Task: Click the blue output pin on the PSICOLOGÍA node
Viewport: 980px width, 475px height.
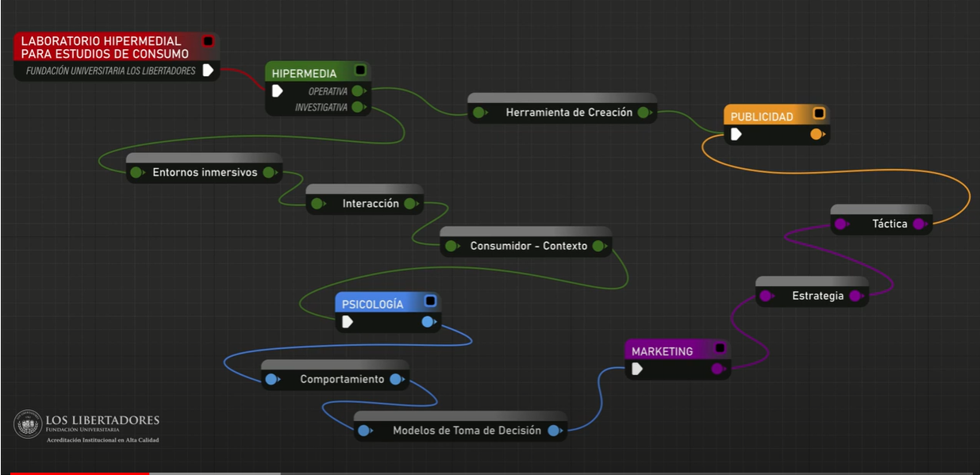Action: (428, 322)
